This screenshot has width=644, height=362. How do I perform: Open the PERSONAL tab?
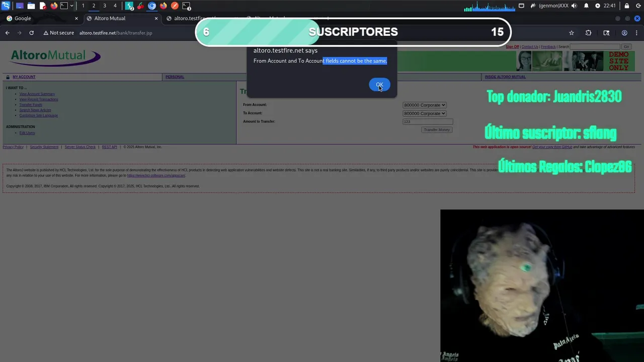pyautogui.click(x=175, y=77)
